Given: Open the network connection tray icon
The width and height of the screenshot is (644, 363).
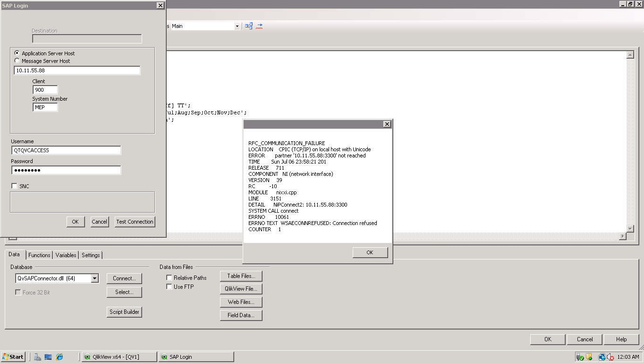Looking at the screenshot, I should 602,357.
